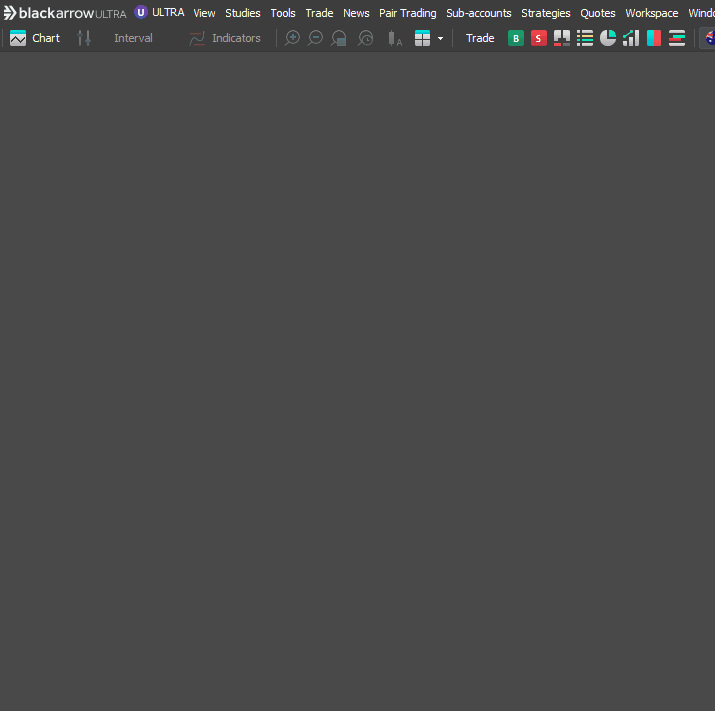Click the green B buy icon

pos(516,38)
